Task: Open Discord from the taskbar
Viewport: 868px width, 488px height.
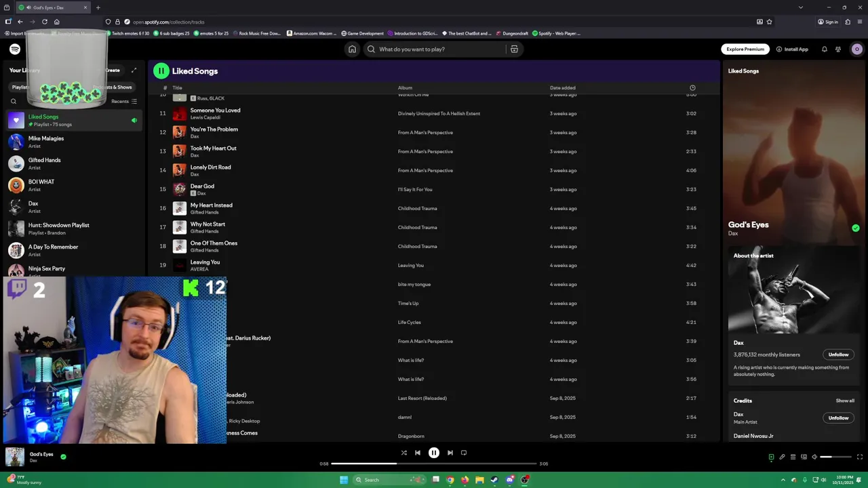Action: click(x=510, y=480)
